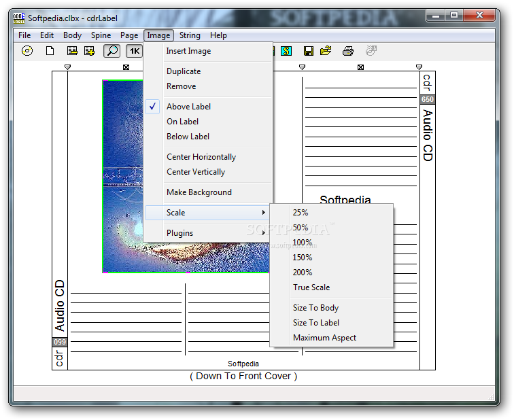Scale image to 25%
514x420 pixels.
coord(331,213)
